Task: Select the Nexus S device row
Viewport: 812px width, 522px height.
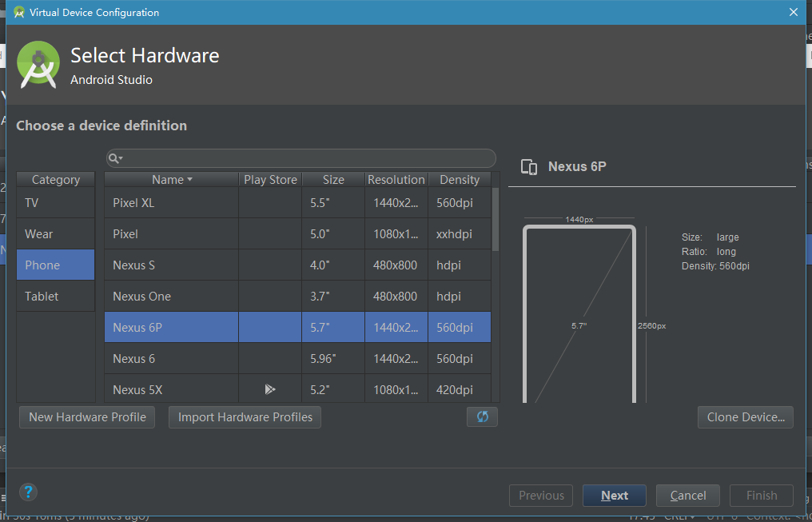Action: [x=298, y=265]
